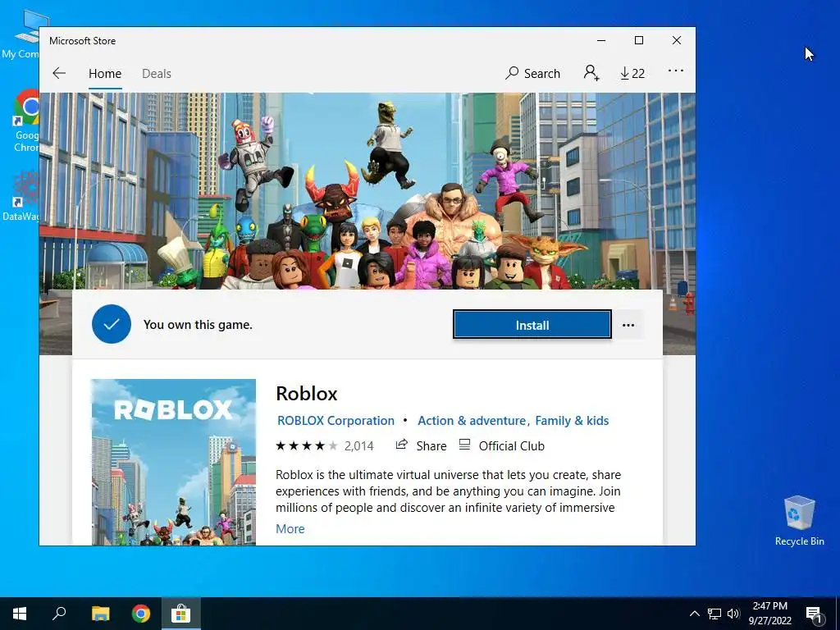Go back with the Store's arrow
The image size is (840, 630).
pos(59,73)
